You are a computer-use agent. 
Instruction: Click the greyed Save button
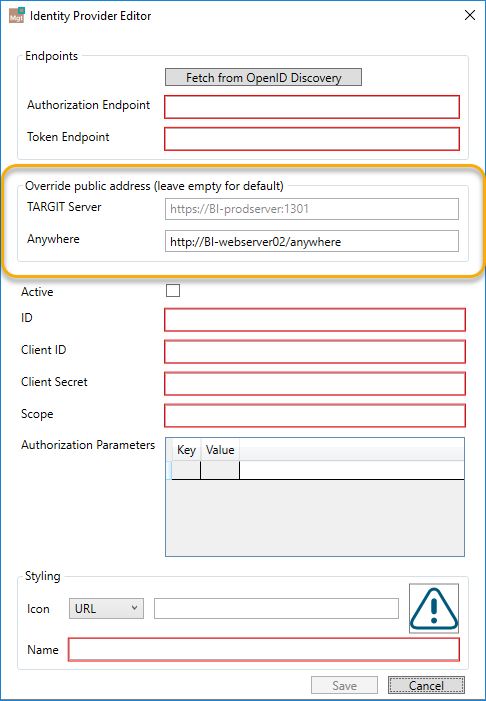click(x=344, y=685)
